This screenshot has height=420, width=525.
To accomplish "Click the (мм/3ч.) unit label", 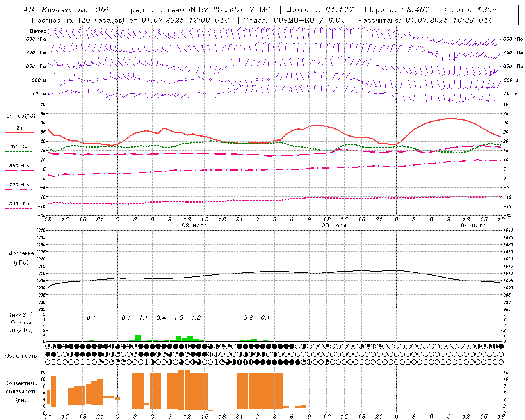I will click(21, 315).
